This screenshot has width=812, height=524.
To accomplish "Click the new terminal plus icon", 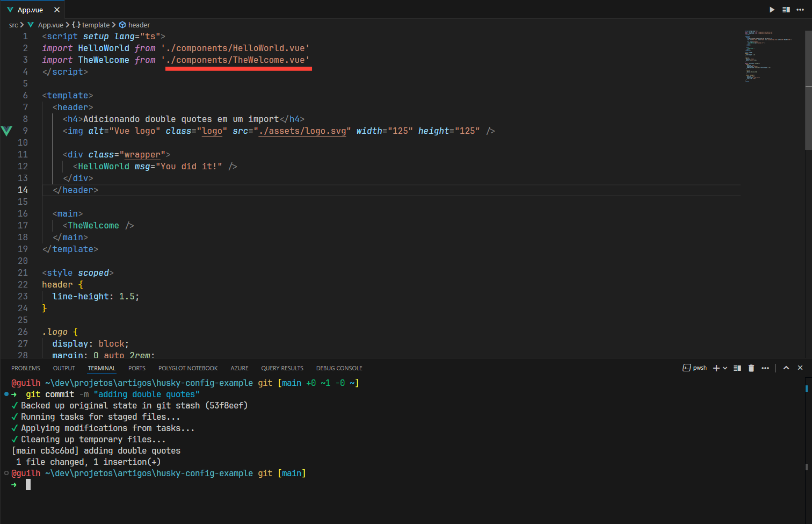I will tap(716, 368).
